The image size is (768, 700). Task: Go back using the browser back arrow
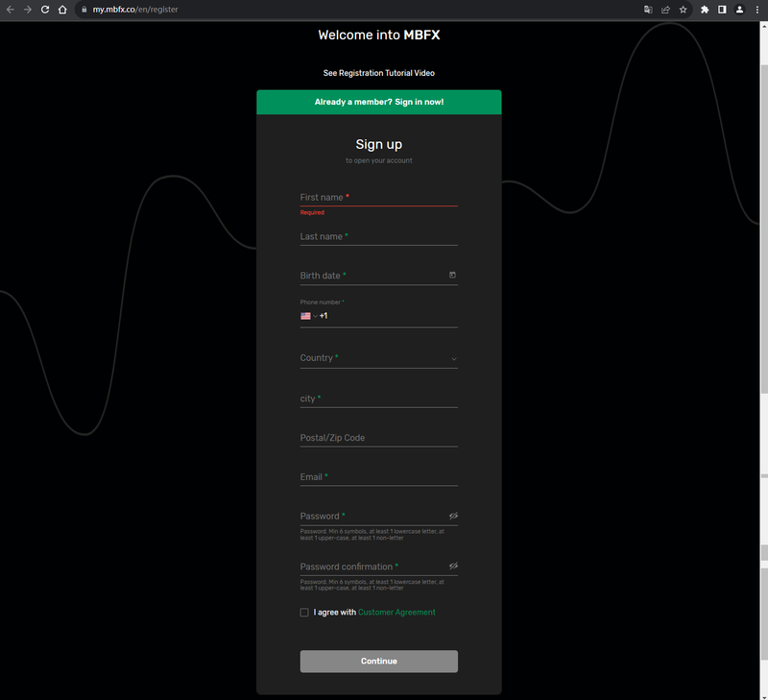(11, 10)
